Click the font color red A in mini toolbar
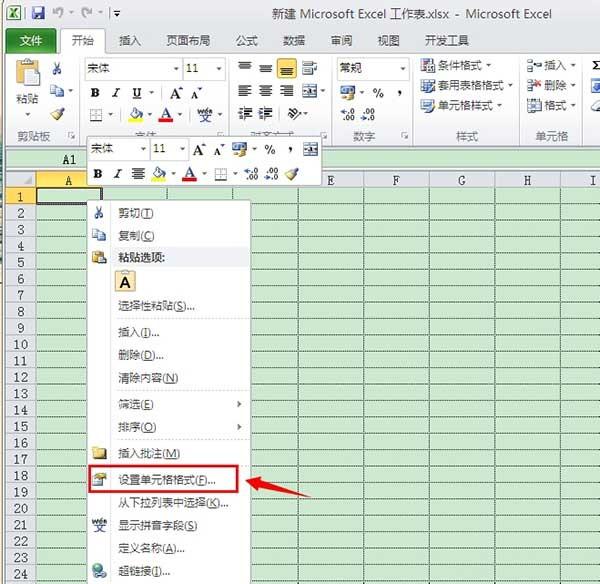 tap(189, 173)
